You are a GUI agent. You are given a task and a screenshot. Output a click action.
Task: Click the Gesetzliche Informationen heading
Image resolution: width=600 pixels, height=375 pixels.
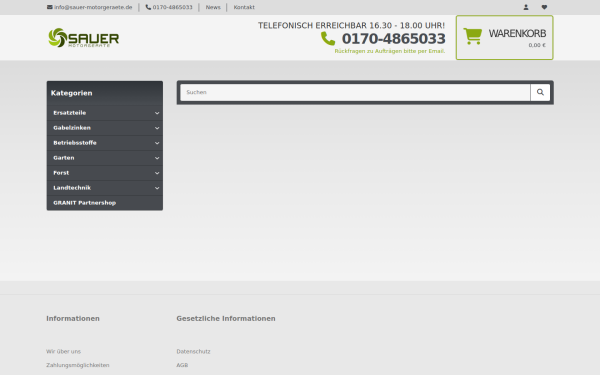(226, 318)
